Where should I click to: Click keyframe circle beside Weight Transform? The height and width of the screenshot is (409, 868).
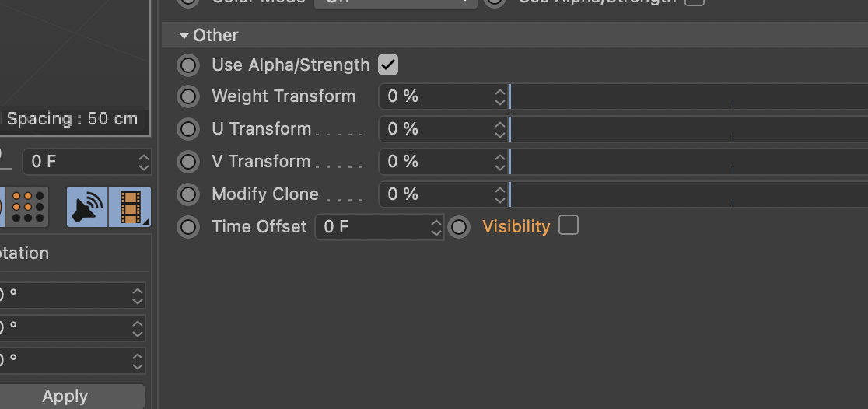click(x=188, y=96)
